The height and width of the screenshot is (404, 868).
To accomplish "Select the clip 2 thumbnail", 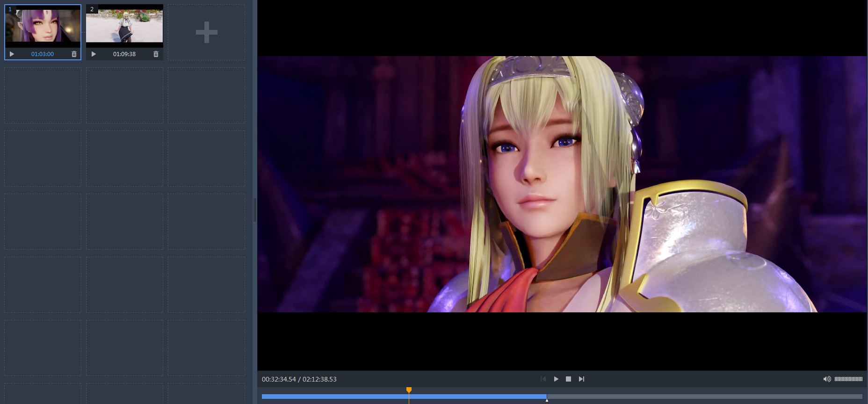I will point(124,26).
